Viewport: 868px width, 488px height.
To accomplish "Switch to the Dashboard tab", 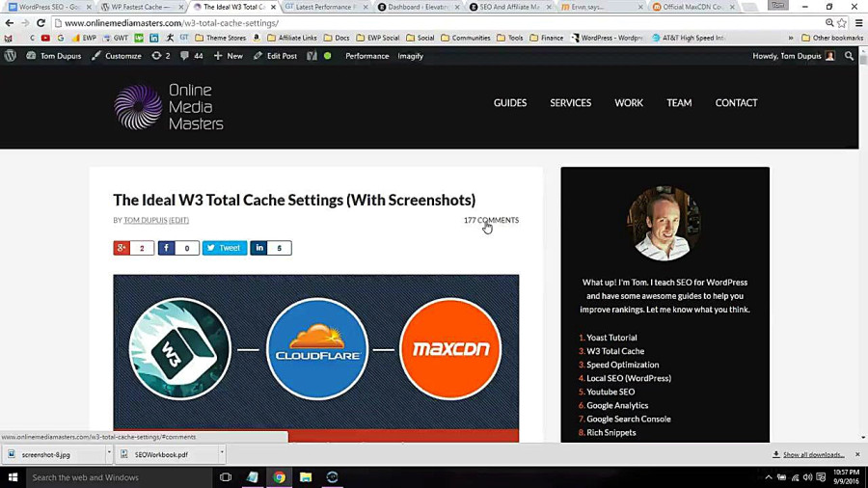I will (418, 7).
